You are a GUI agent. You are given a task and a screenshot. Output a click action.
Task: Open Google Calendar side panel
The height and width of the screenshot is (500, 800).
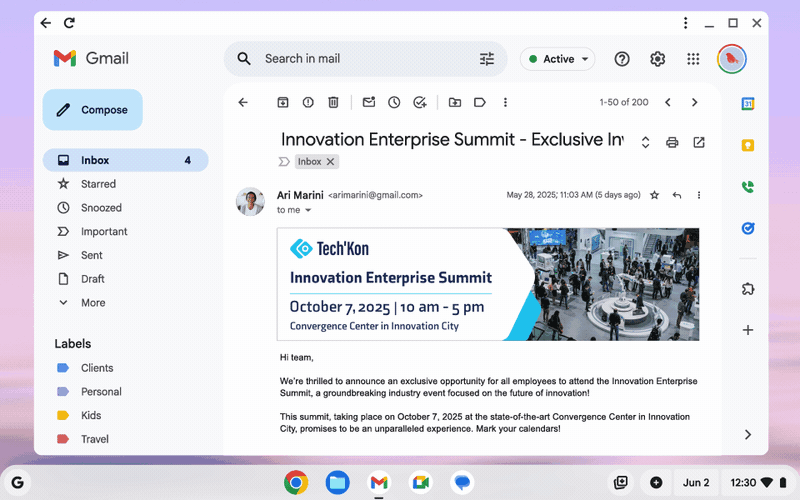748,104
